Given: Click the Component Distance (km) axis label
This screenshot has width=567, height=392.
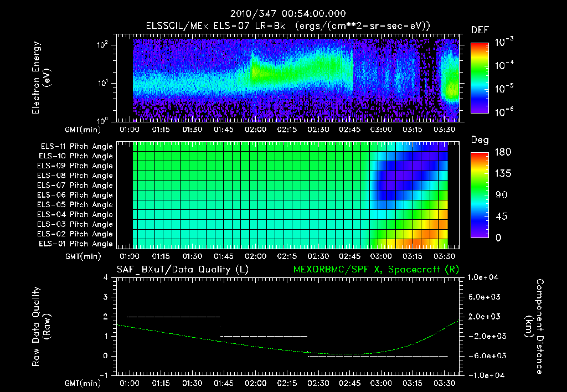Looking at the screenshot, I should [534, 327].
